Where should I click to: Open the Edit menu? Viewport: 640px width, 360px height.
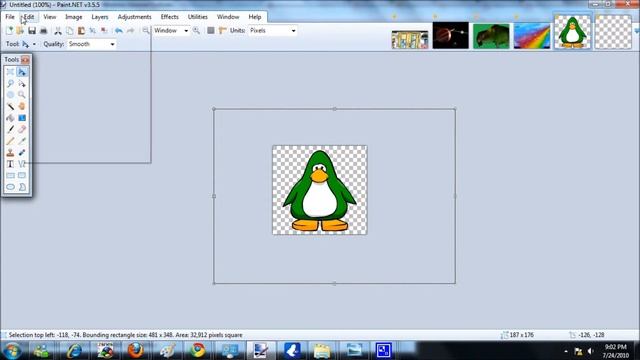pos(29,17)
